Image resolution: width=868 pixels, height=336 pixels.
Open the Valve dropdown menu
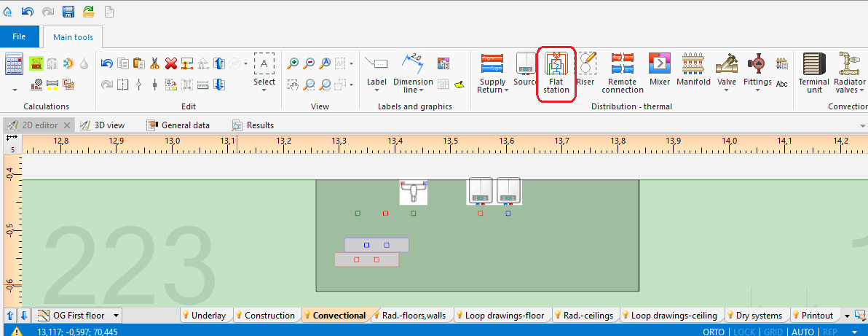[726, 90]
